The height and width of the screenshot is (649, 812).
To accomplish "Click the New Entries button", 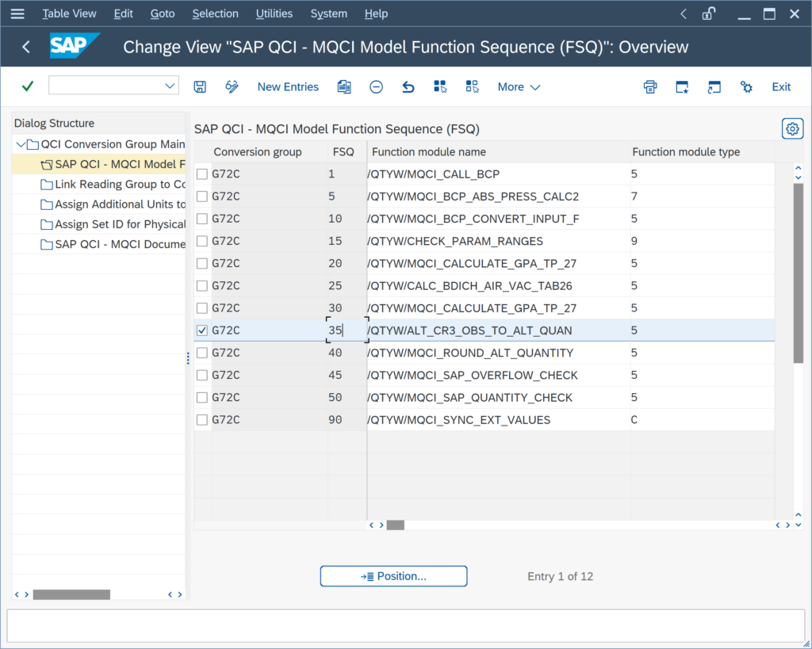I will 288,87.
